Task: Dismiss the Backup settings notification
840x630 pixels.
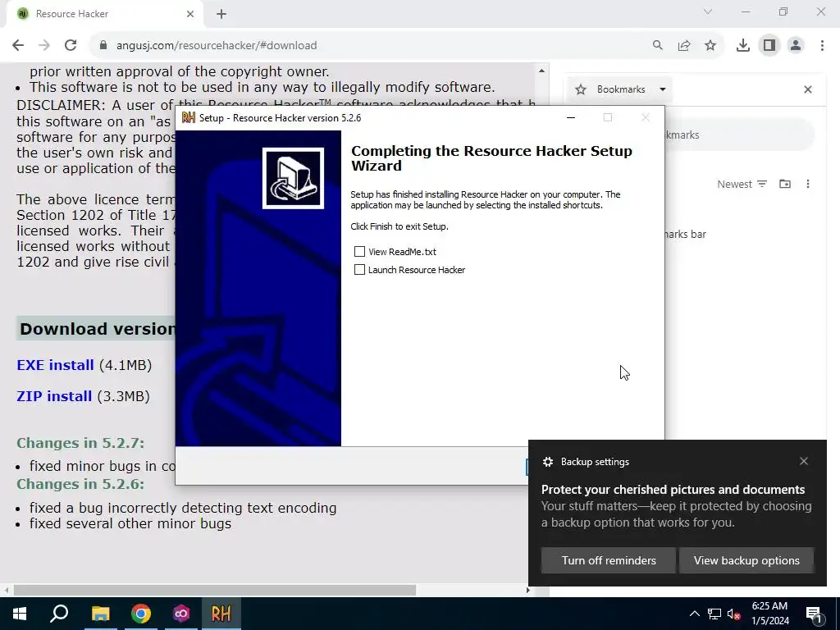Action: click(804, 461)
